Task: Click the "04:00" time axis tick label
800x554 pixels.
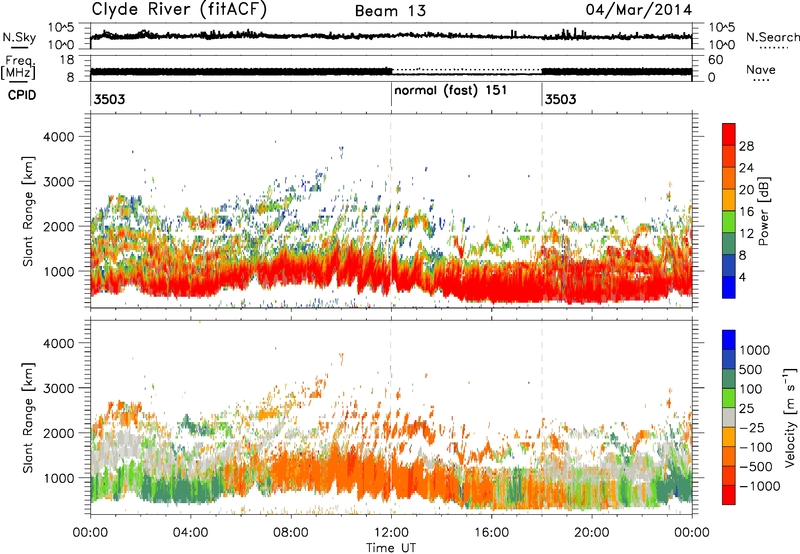Action: (x=190, y=533)
